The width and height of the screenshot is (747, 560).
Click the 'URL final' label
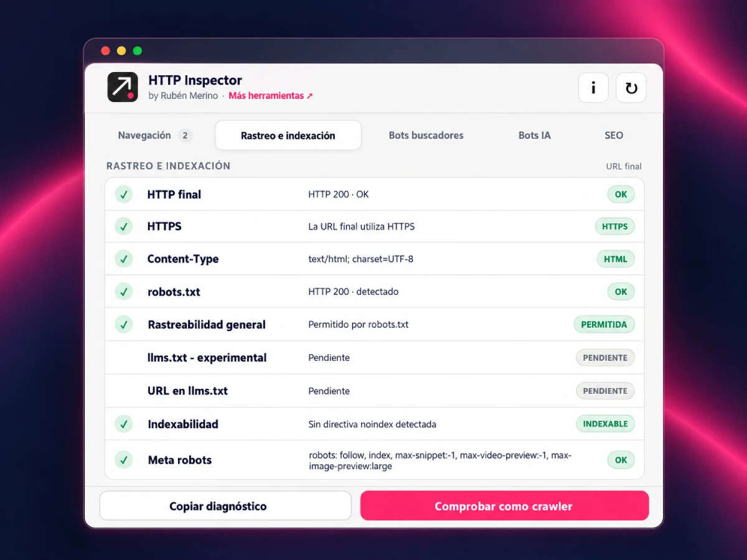click(x=624, y=166)
